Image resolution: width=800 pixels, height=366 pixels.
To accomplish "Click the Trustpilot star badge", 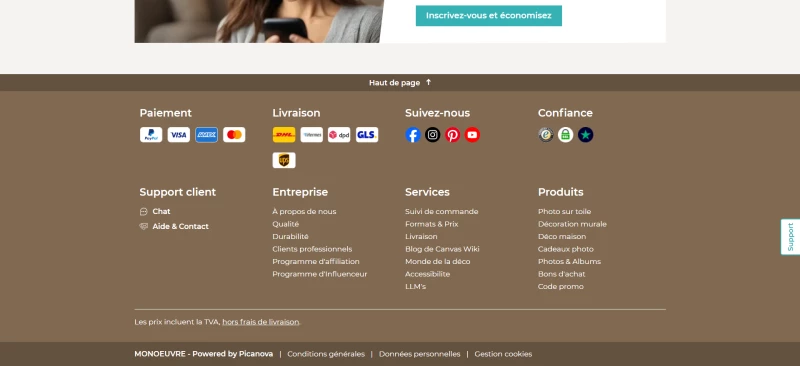I will tap(586, 135).
